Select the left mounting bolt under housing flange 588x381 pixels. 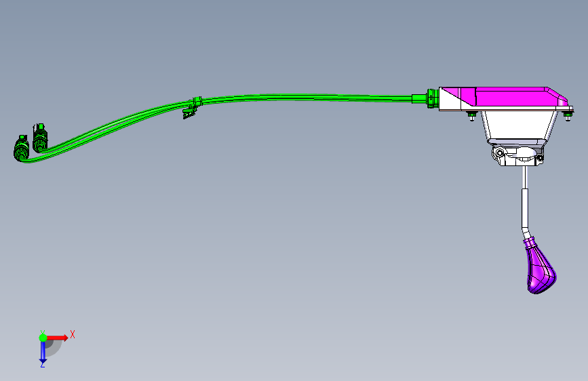pos(472,115)
